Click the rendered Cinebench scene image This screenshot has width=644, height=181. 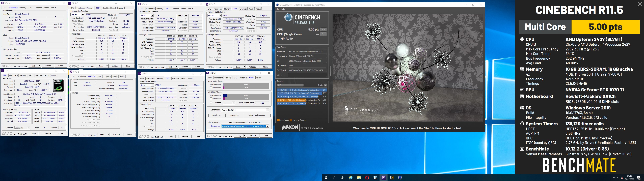coord(408,68)
